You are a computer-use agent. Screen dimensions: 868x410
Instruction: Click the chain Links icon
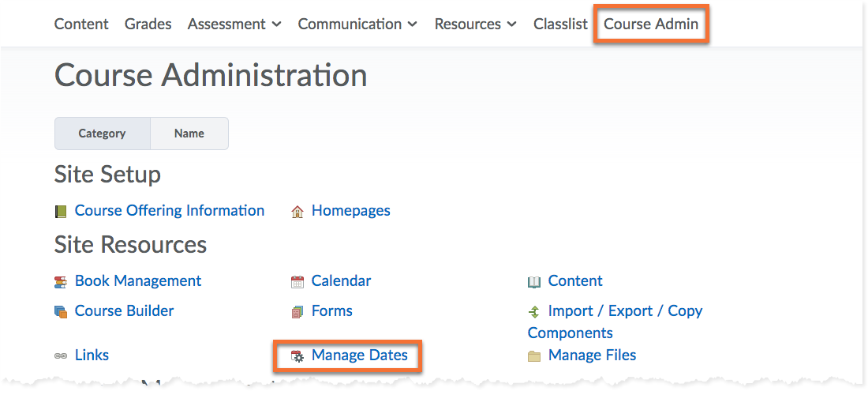[x=61, y=356]
